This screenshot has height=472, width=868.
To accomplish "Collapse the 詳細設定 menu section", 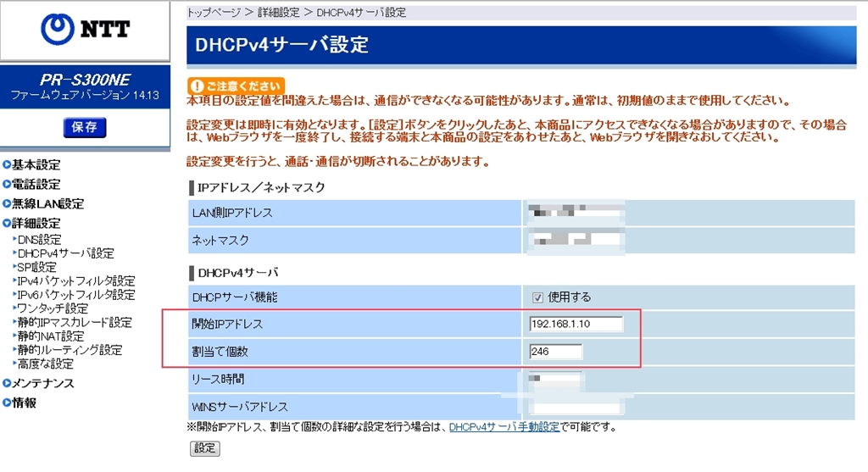I will tap(31, 223).
